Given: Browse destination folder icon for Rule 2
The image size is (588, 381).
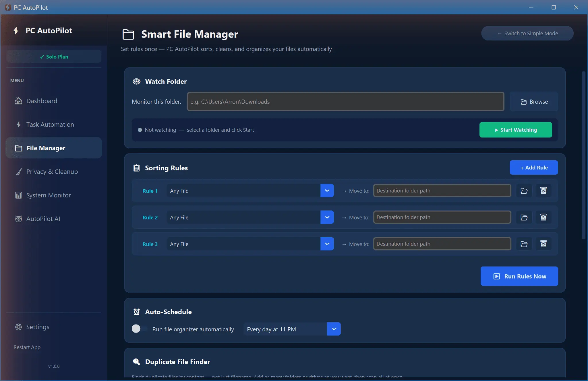Looking at the screenshot, I should coord(524,217).
